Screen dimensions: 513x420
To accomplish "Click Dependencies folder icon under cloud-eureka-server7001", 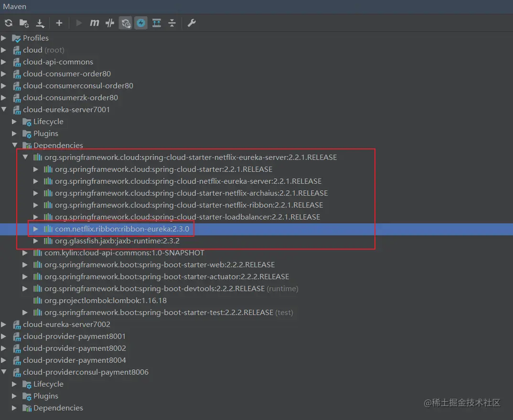I will pyautogui.click(x=27, y=146).
